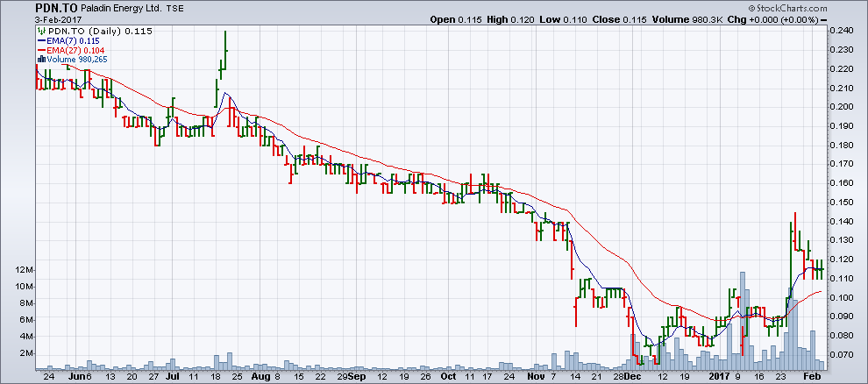This screenshot has height=384, width=868.
Task: Open the ©StockCharts.com attribution link
Action: click(787, 8)
